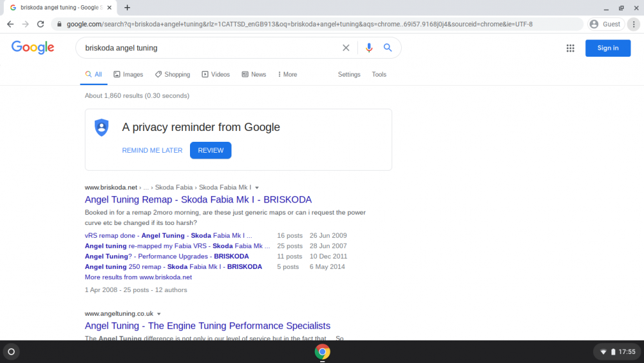Expand the briskoda.net result options arrow
This screenshot has height=363, width=644.
click(257, 188)
